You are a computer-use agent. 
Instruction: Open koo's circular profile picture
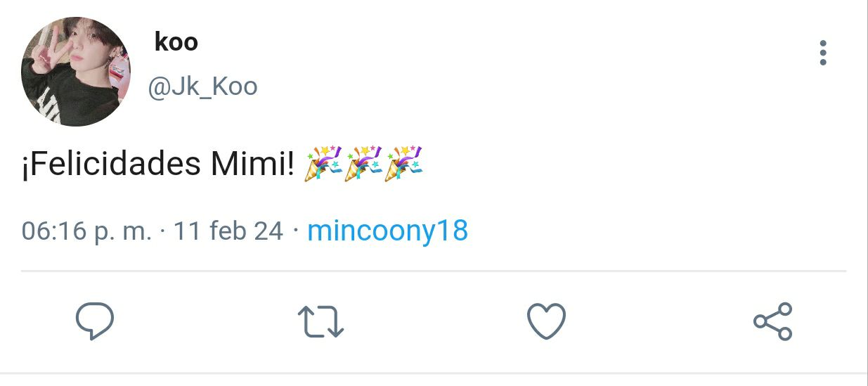click(x=76, y=72)
